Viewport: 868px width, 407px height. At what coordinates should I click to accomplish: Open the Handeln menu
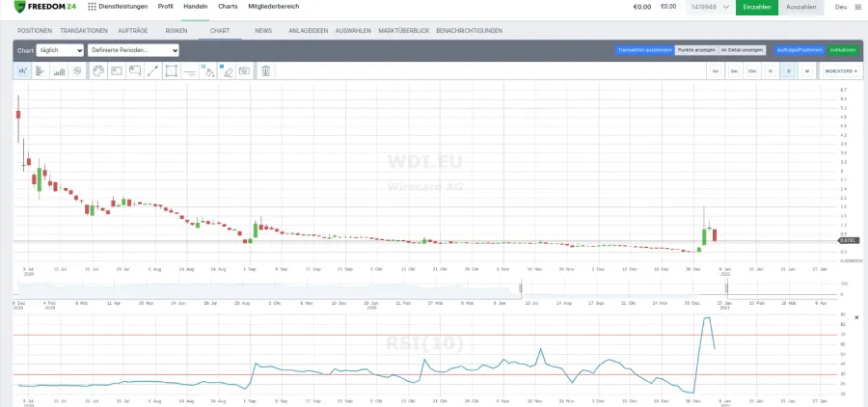coord(196,7)
